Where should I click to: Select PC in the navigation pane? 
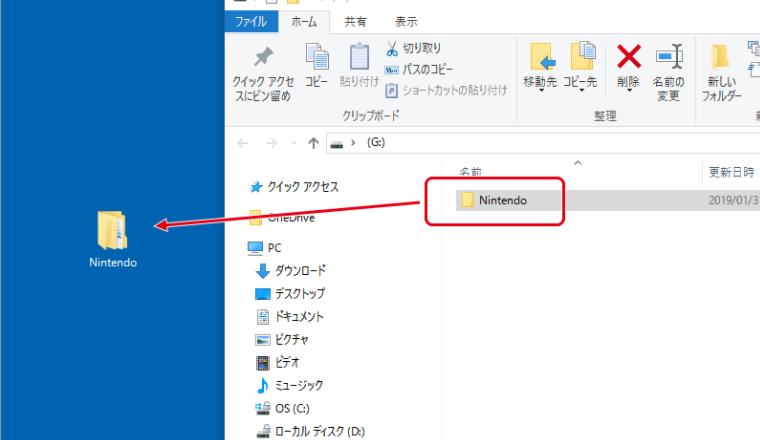point(264,248)
